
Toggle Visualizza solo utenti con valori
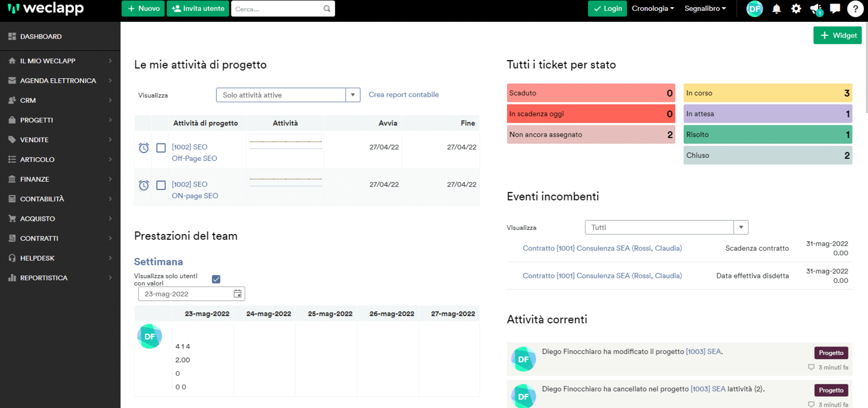tap(216, 279)
